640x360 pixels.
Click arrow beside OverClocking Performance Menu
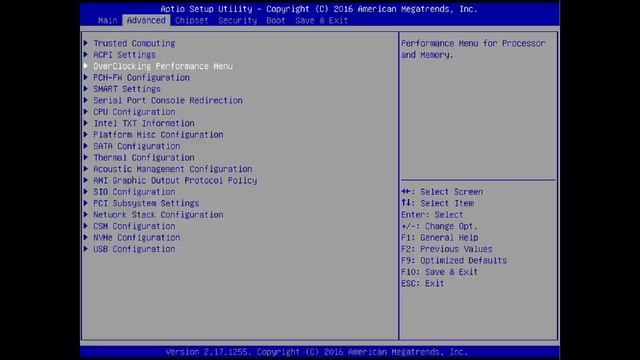86,66
